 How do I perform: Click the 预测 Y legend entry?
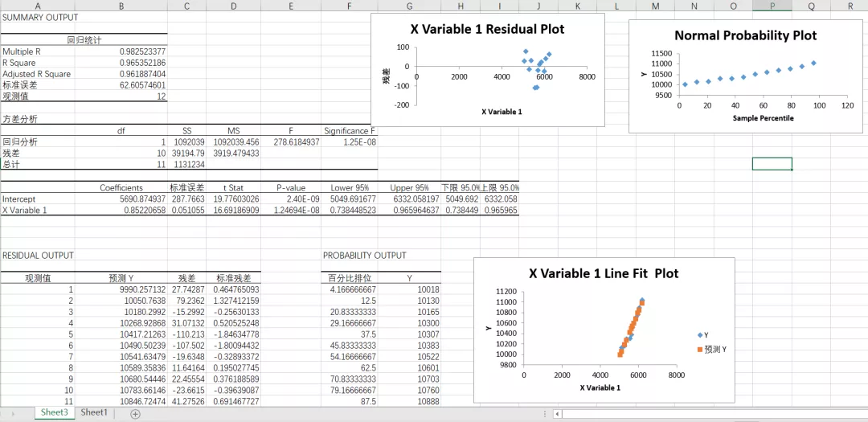click(710, 350)
